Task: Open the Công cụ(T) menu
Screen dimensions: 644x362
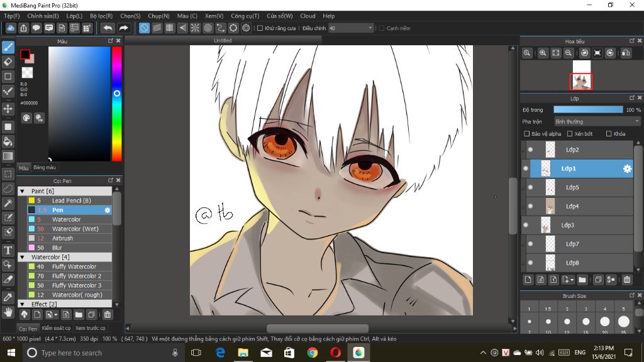Action: click(245, 16)
